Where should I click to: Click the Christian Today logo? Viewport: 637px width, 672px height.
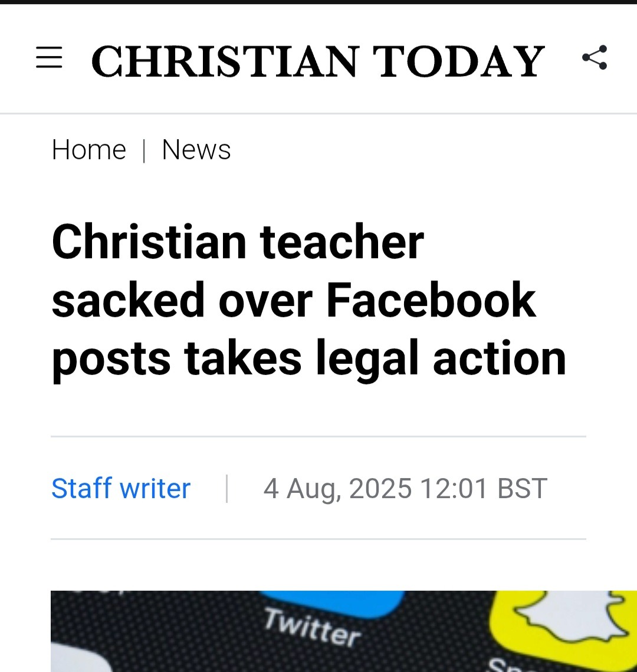click(x=318, y=61)
